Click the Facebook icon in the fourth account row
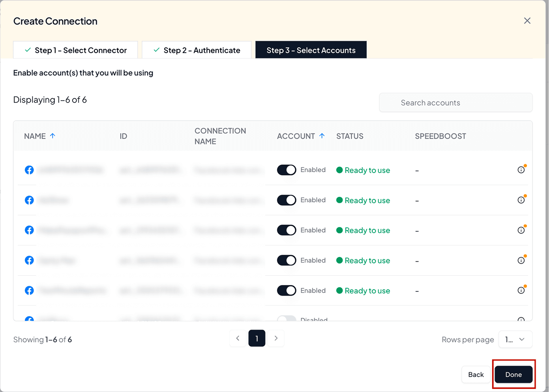 29,261
